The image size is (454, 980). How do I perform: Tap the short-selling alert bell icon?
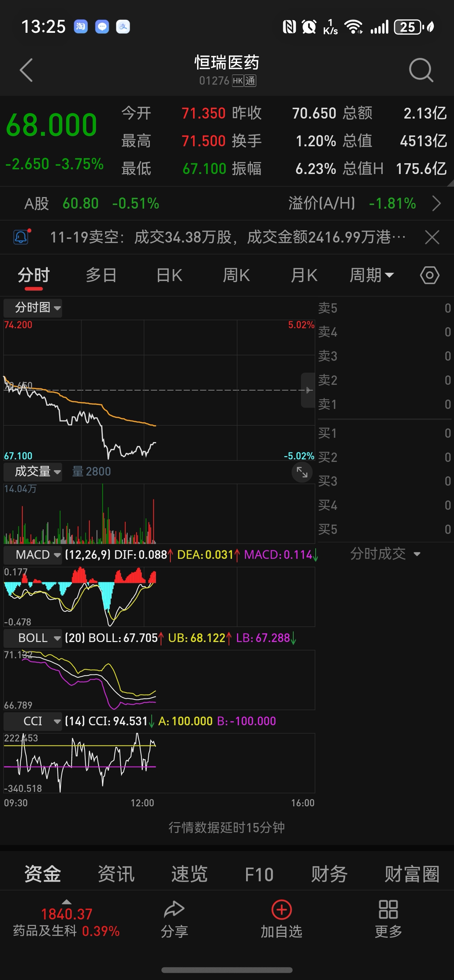(x=22, y=237)
